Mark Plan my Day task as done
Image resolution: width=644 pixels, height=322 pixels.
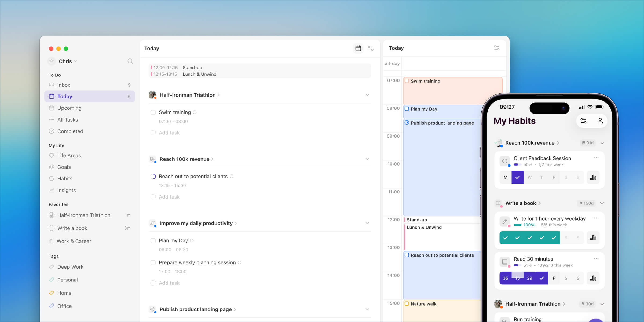153,241
